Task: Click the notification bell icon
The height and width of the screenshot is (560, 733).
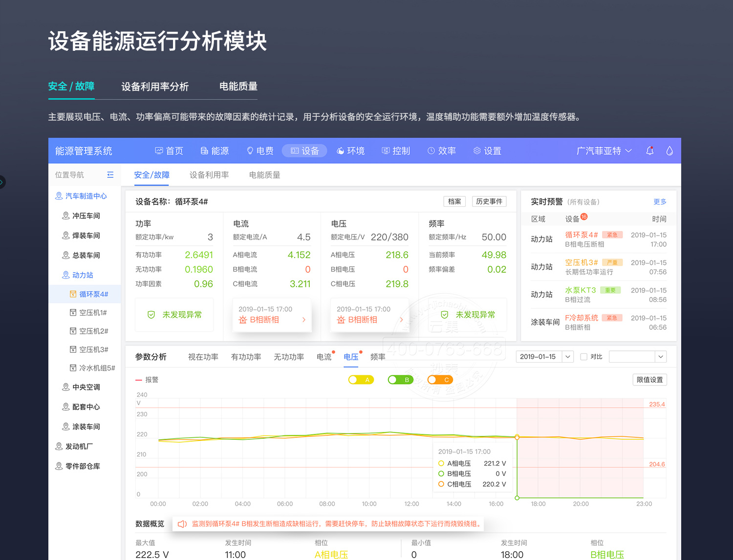Action: pos(649,151)
